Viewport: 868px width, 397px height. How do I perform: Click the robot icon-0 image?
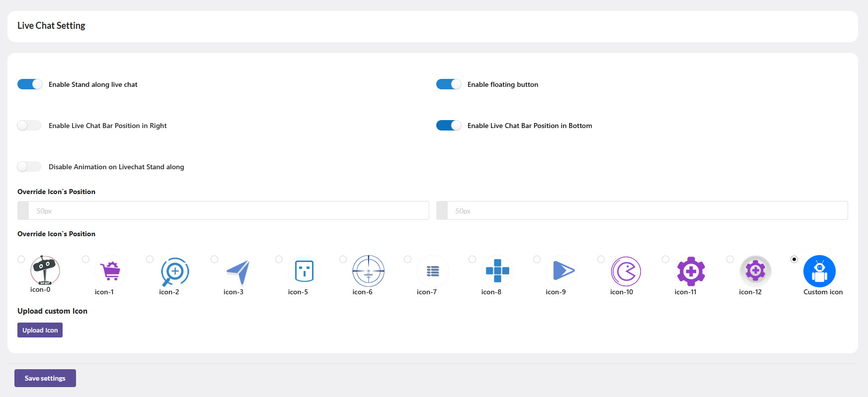click(x=45, y=269)
